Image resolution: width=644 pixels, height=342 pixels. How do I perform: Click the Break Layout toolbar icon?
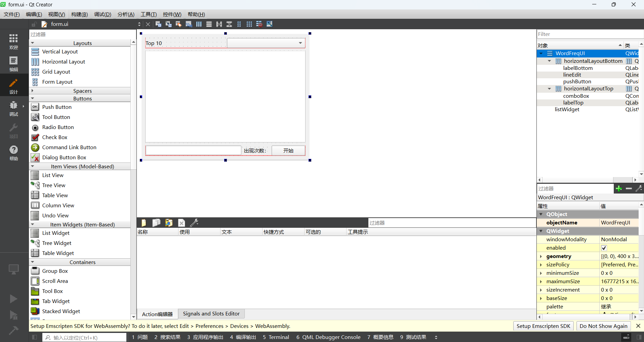click(x=259, y=24)
